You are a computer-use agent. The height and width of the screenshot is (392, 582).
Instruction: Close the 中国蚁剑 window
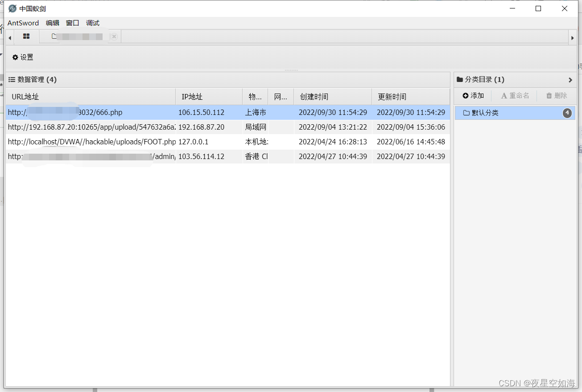click(x=565, y=8)
